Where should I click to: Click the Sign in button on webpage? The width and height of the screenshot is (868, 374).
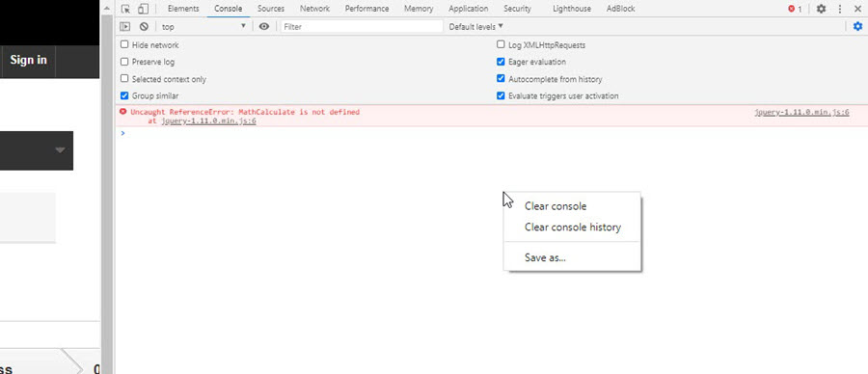coord(28,60)
